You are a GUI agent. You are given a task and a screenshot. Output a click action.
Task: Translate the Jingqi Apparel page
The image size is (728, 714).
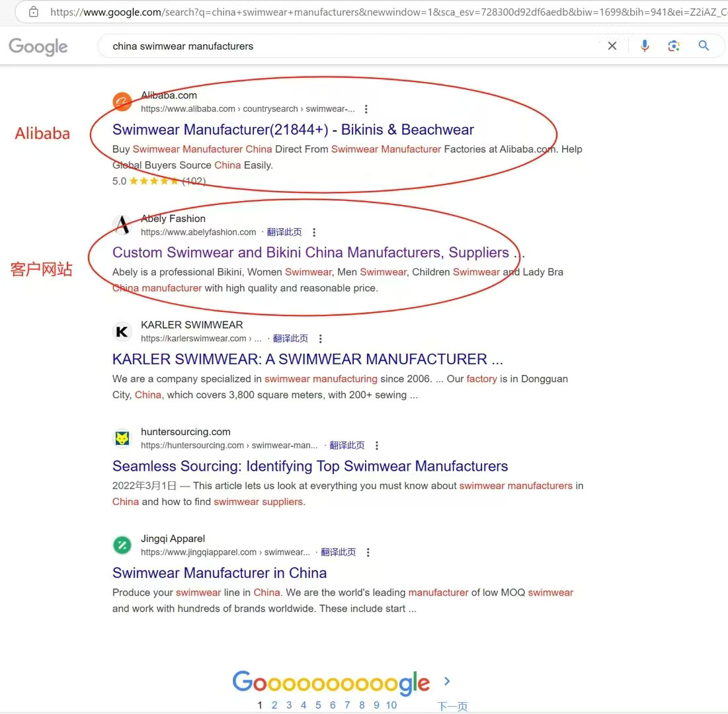338,552
